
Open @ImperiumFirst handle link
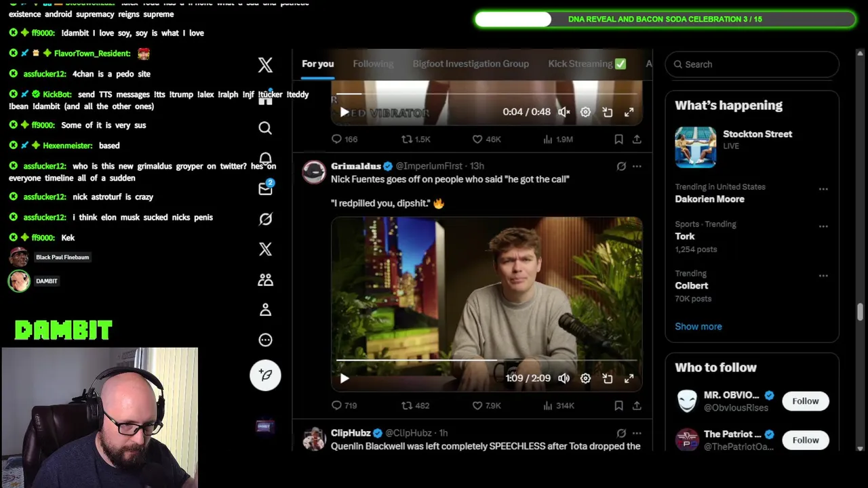tap(429, 166)
